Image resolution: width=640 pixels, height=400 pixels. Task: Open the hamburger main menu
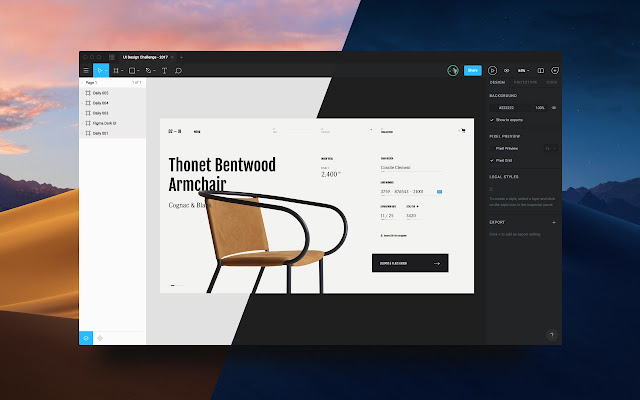click(86, 71)
